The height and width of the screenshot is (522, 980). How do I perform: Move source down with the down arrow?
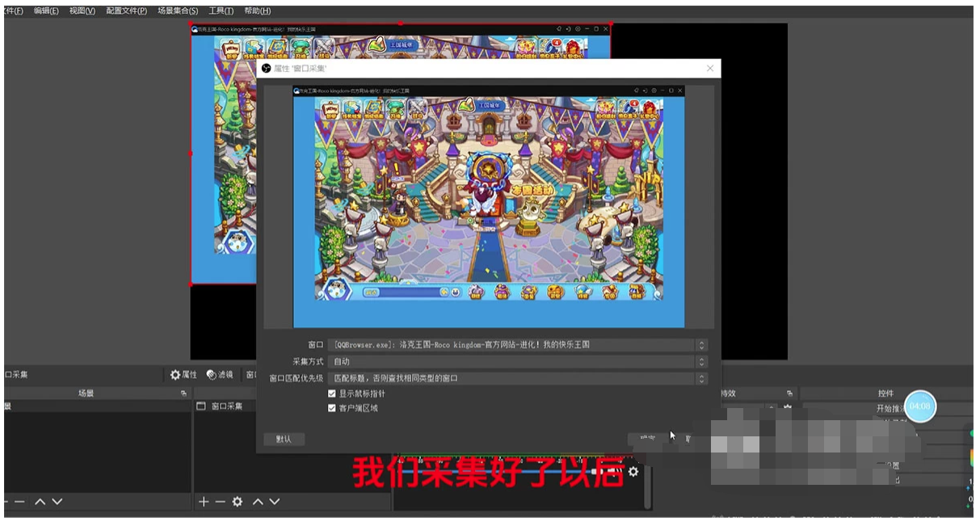[x=275, y=502]
